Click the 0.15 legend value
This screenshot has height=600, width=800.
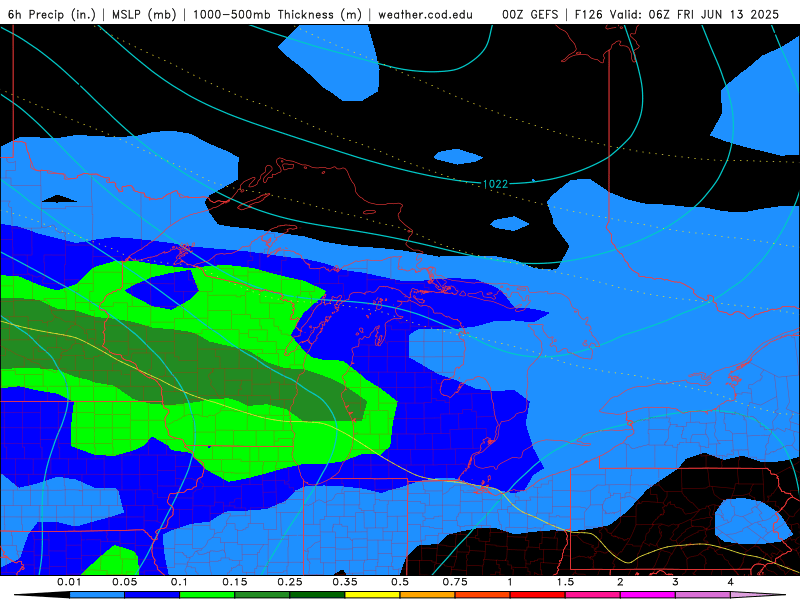coord(235,582)
